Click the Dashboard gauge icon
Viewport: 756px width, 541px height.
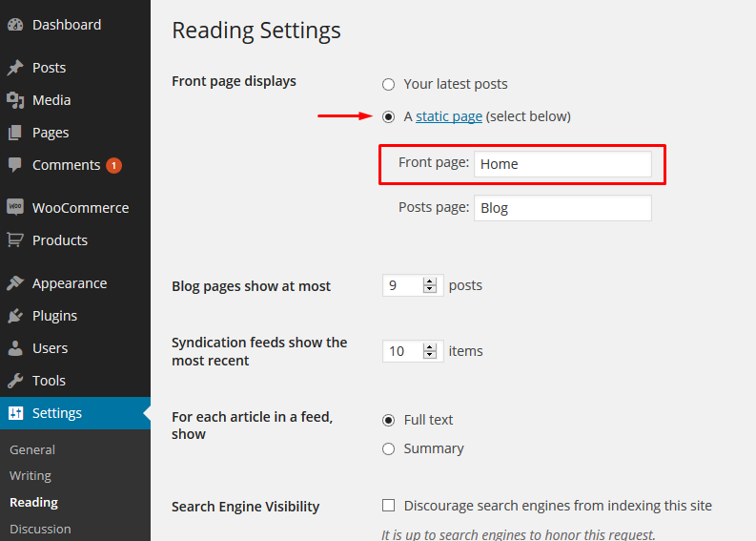[x=15, y=25]
